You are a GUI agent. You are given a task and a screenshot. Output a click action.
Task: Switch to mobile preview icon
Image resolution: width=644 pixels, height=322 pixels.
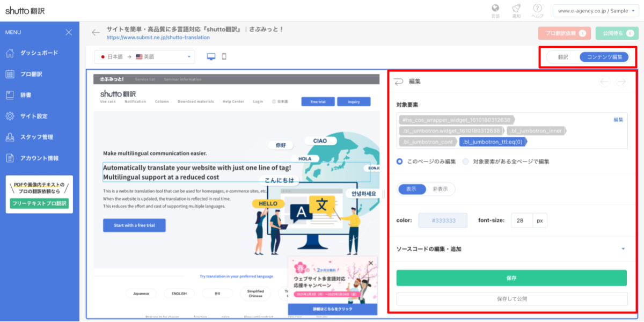click(x=224, y=56)
